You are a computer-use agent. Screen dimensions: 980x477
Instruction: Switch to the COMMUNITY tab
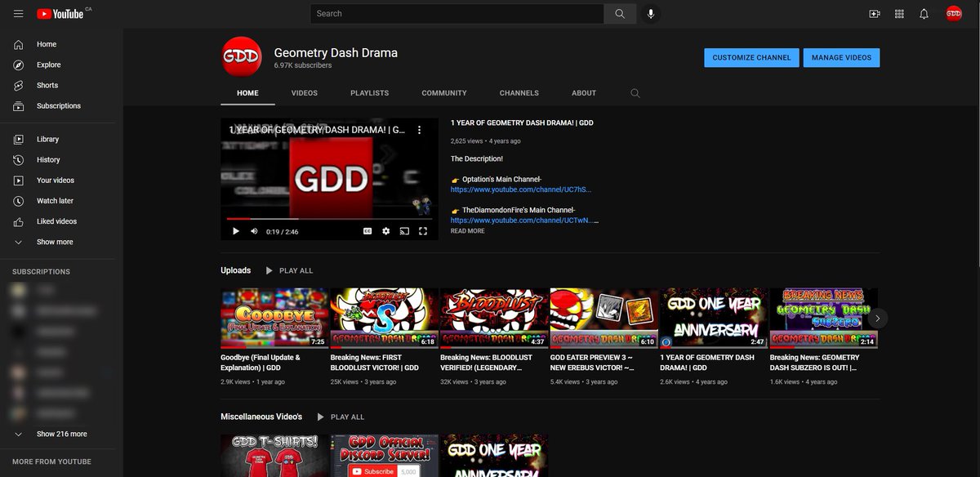pos(444,93)
